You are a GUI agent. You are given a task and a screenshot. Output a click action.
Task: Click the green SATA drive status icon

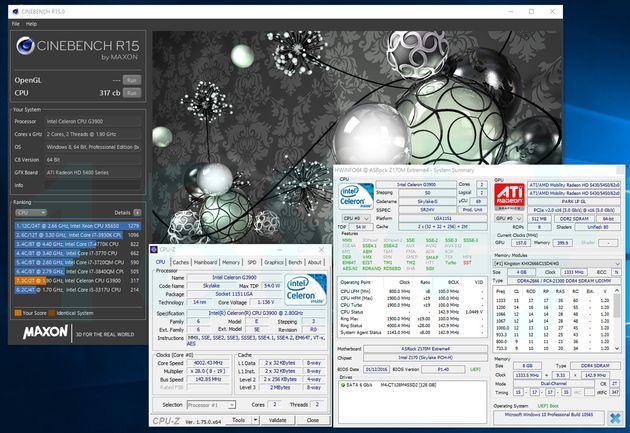click(x=343, y=385)
